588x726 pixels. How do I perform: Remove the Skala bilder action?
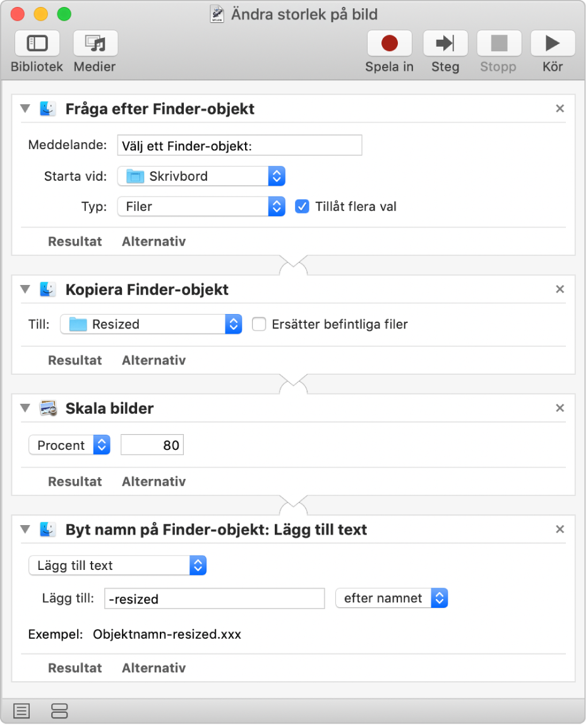pyautogui.click(x=560, y=408)
